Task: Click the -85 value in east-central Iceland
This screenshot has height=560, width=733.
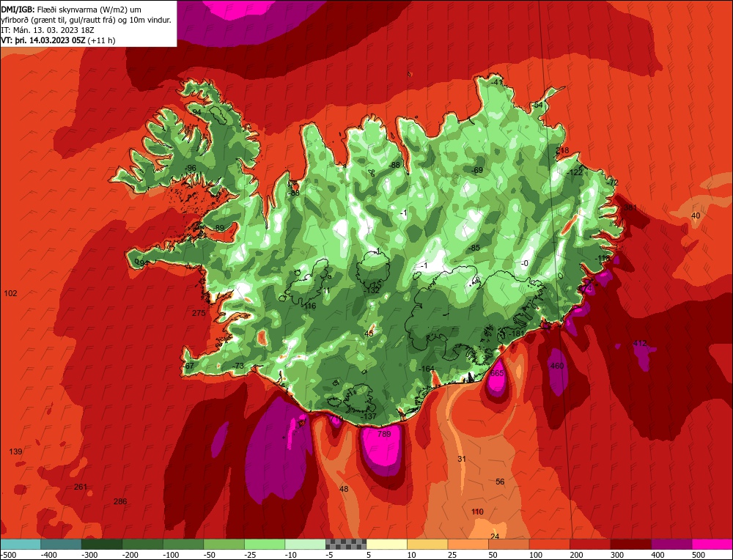Action: tap(474, 248)
